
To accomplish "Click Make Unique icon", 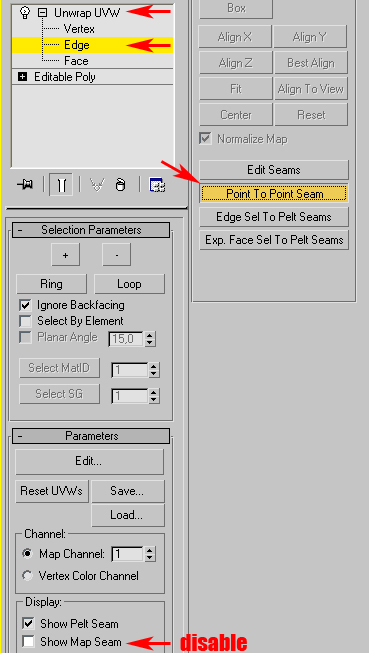I will click(x=97, y=184).
